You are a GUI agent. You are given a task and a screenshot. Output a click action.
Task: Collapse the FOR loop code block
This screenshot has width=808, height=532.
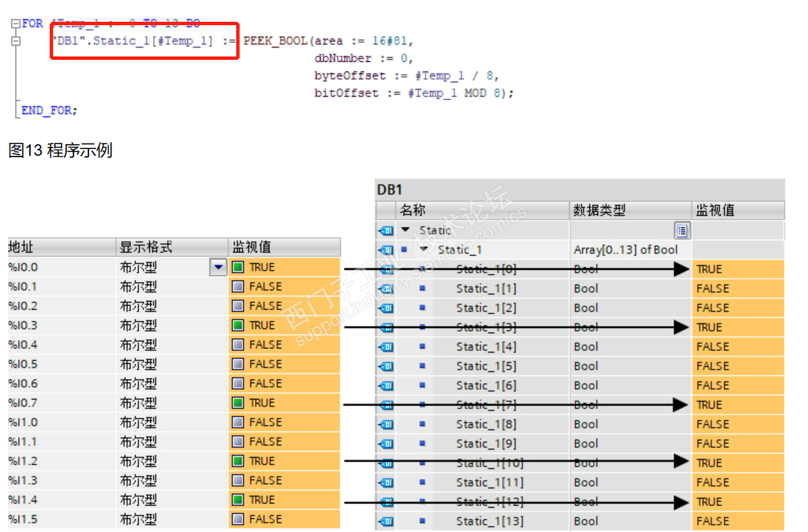point(16,24)
